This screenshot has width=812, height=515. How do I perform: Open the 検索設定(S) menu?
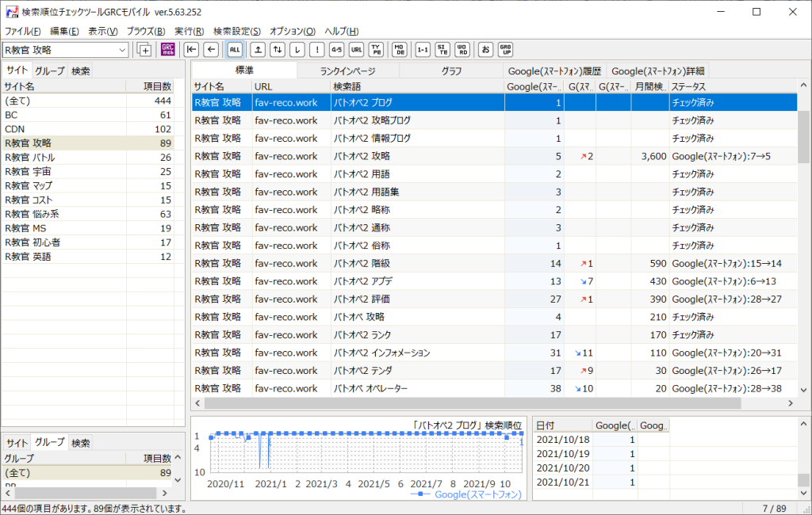click(x=238, y=31)
